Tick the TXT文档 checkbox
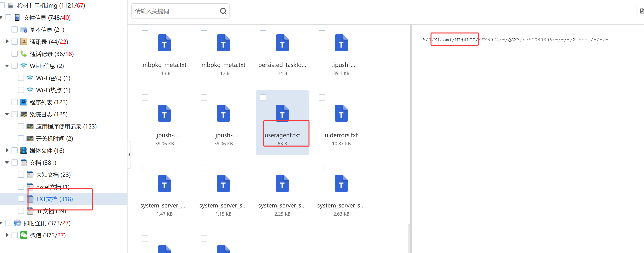Screen dimensions: 644x253 (21, 199)
